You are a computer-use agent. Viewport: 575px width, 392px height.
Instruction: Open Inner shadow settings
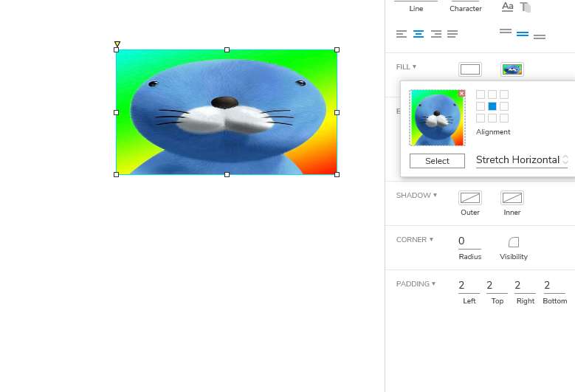[512, 198]
